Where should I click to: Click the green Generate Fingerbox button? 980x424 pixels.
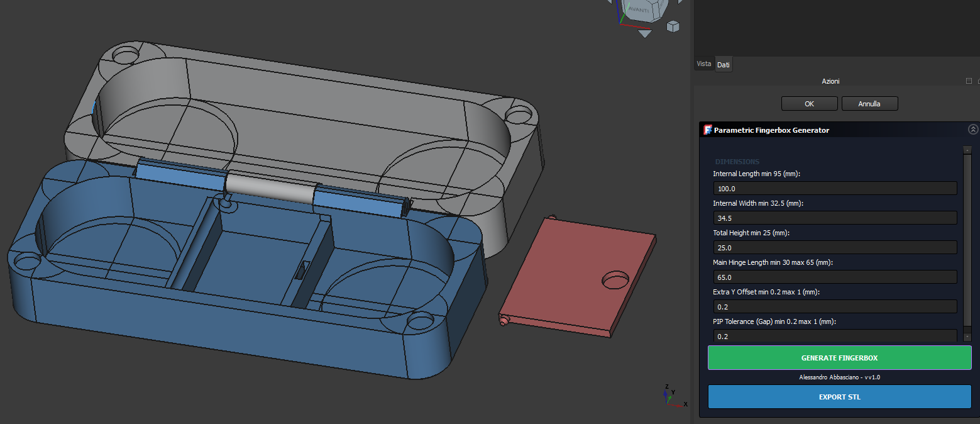click(839, 358)
